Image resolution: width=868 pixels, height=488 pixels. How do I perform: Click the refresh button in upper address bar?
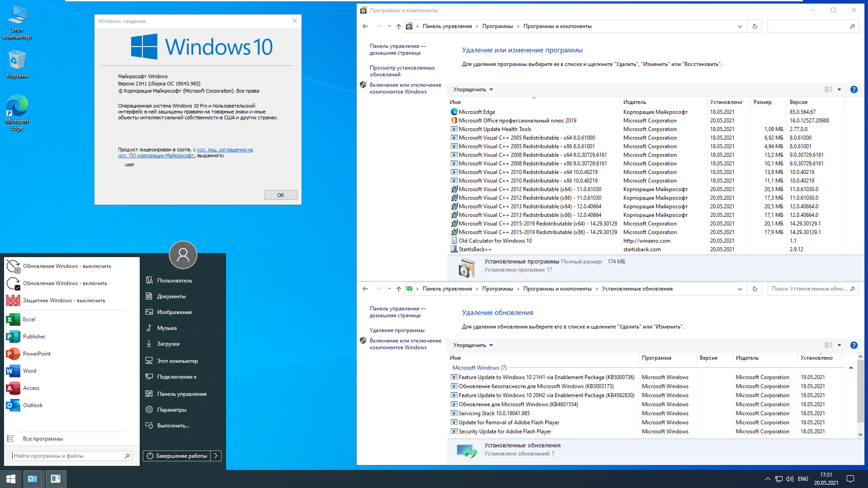(x=755, y=26)
